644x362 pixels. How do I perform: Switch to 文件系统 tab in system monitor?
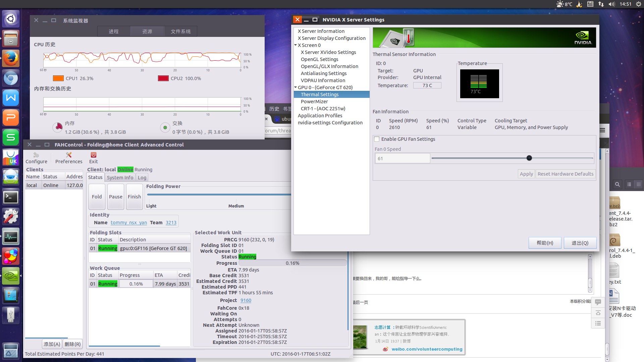[x=180, y=31]
